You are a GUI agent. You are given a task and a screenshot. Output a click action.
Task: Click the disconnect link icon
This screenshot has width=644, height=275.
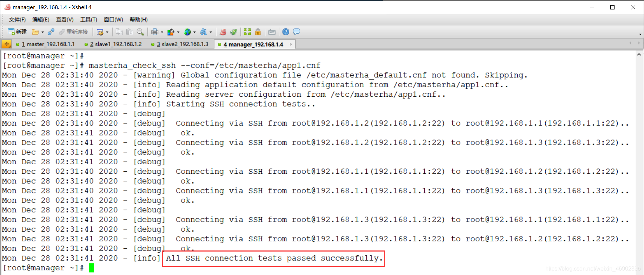click(x=51, y=32)
